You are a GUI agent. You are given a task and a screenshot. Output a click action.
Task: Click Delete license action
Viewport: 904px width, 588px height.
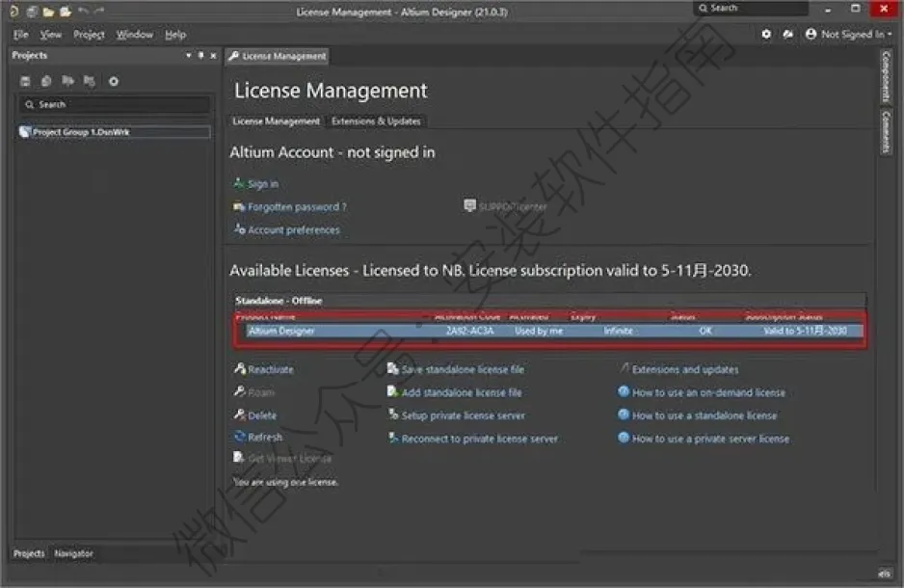click(262, 415)
